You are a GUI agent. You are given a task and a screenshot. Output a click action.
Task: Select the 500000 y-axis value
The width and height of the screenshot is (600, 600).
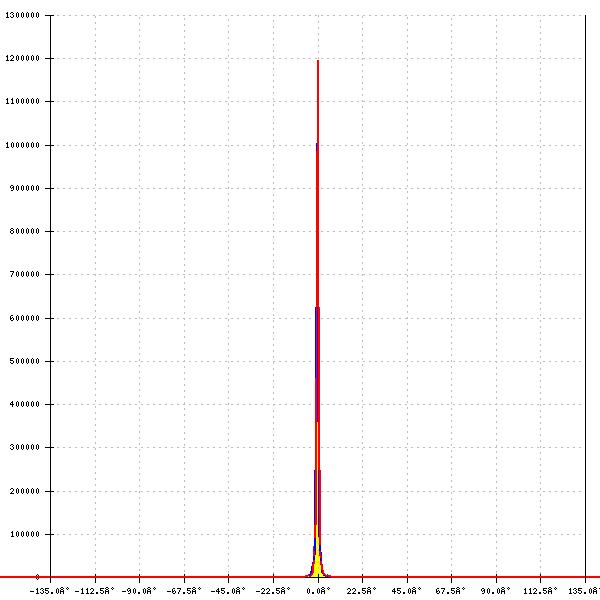(25, 361)
